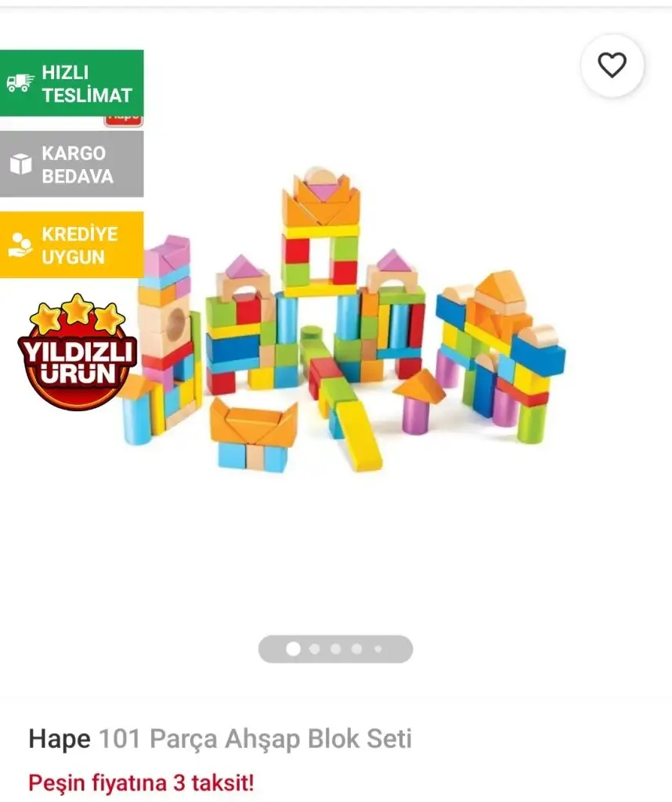Switch to second image carousel dot
Screen dimensions: 672x802
click(x=315, y=648)
